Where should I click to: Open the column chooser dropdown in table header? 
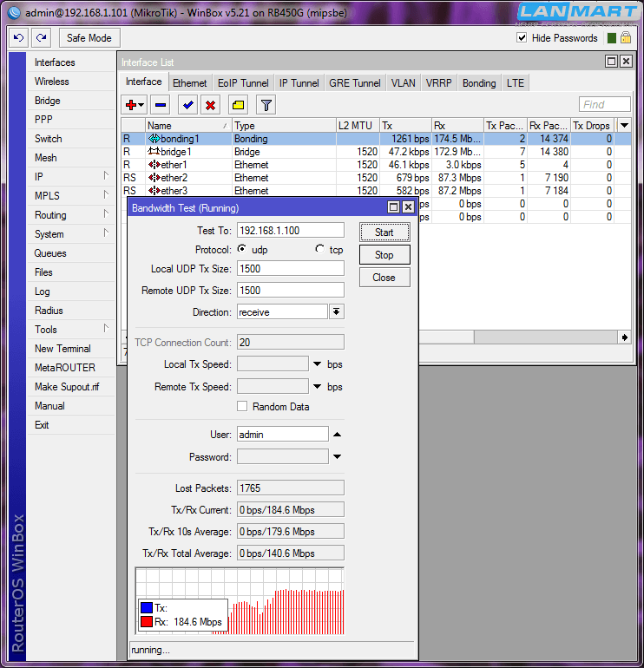(624, 125)
